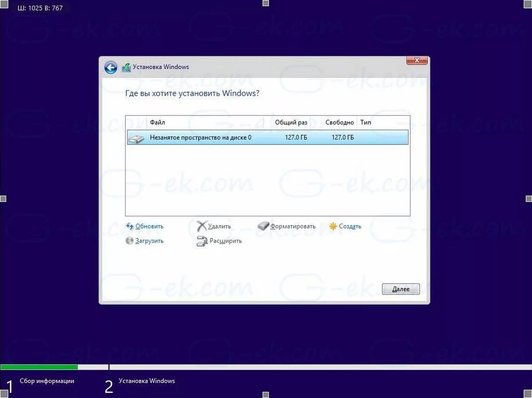Click the eraser icon beside Форматировать
This screenshot has height=398, width=532.
[x=263, y=226]
